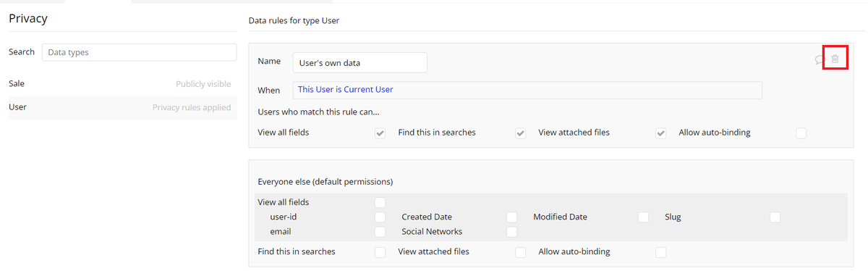Check View all fields for everyone else

click(x=380, y=203)
